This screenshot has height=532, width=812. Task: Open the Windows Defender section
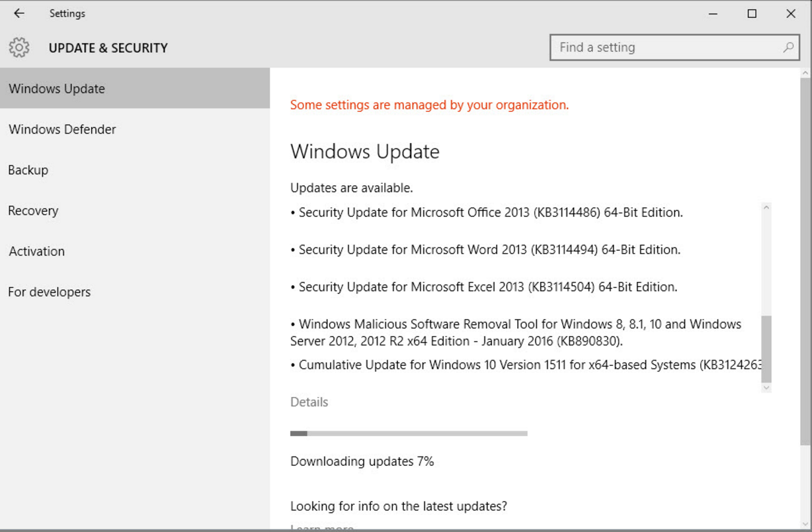coord(135,130)
